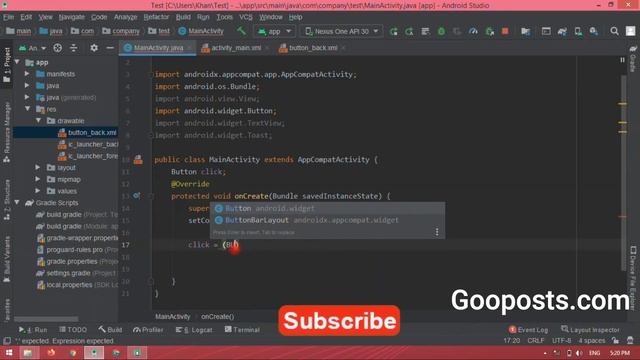Open autocomplete popup more options dots
The image size is (640, 360).
click(437, 232)
